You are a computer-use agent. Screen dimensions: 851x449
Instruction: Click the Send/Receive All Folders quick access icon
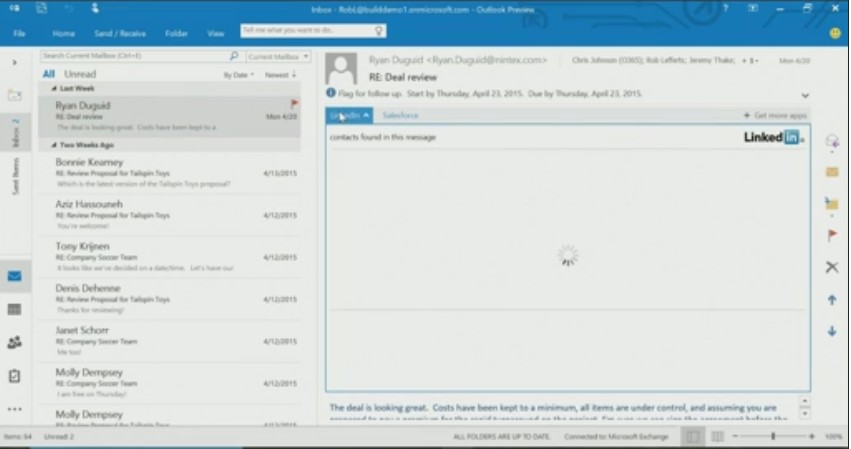(41, 8)
